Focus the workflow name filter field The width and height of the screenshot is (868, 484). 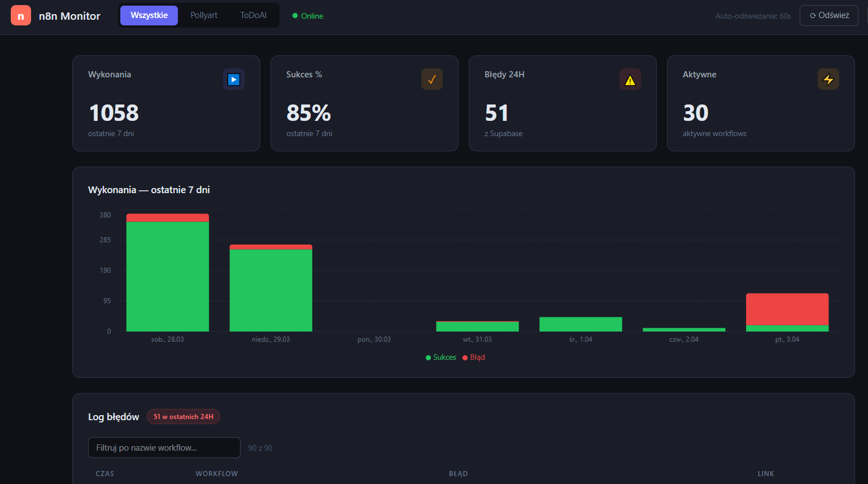point(164,448)
